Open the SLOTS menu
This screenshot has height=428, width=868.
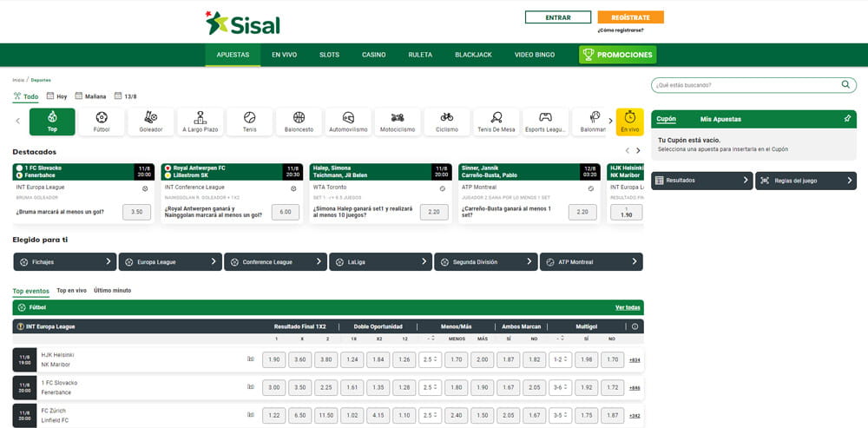[329, 55]
